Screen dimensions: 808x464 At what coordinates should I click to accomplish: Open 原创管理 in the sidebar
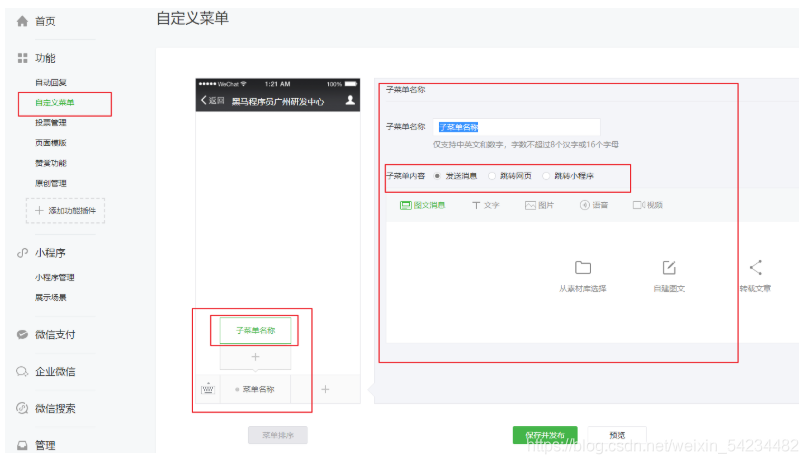(50, 183)
